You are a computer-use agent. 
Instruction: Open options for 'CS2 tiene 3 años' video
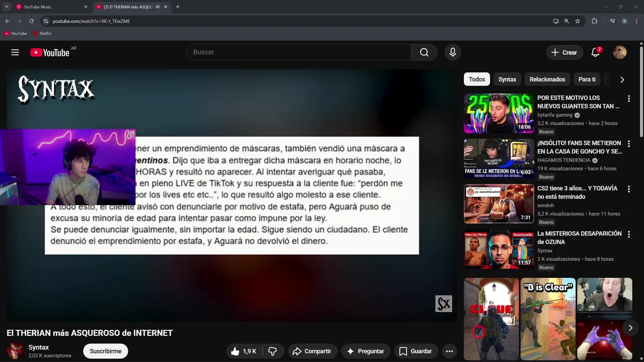[628, 189]
